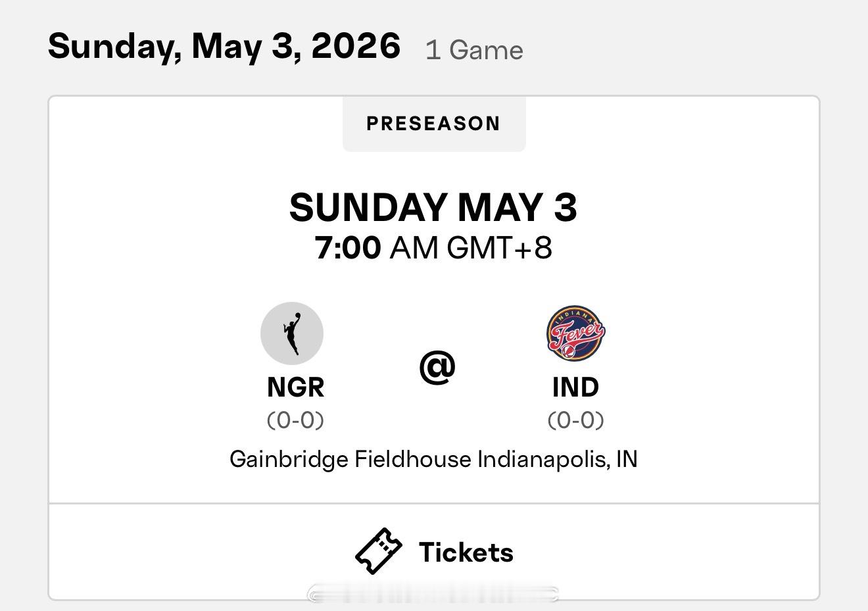Click the 7:00 bold time digits

pos(348,248)
